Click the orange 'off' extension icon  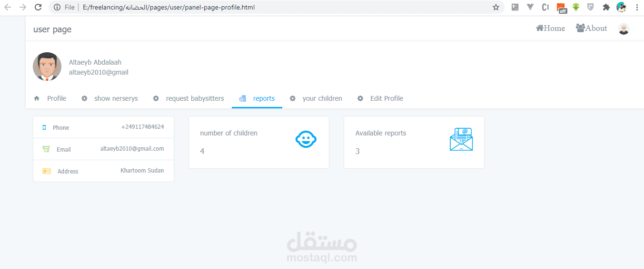pyautogui.click(x=561, y=8)
